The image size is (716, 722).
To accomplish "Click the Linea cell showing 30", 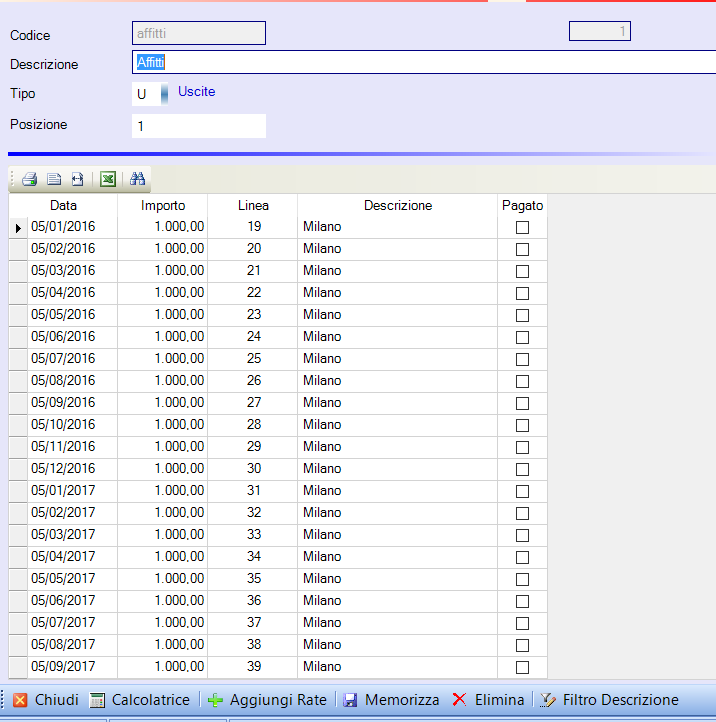I will tap(253, 469).
